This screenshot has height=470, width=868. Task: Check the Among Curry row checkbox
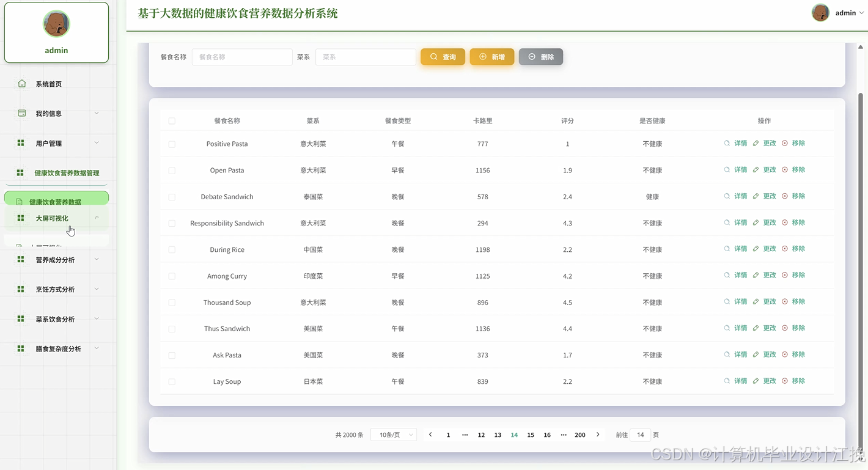pos(172,276)
